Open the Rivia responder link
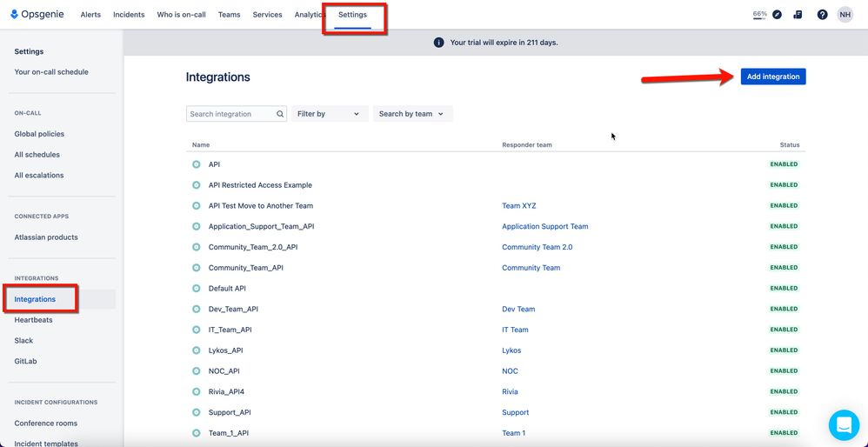 511,391
